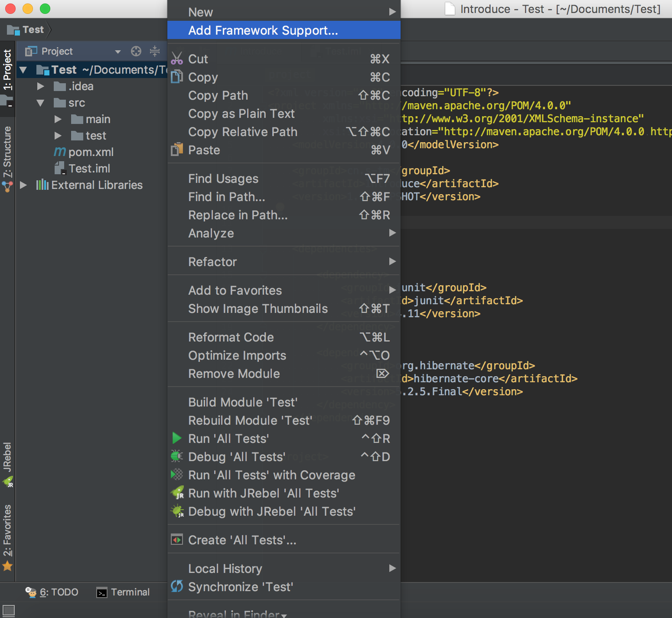
Task: Choose Copy Relative Path
Action: [284, 131]
